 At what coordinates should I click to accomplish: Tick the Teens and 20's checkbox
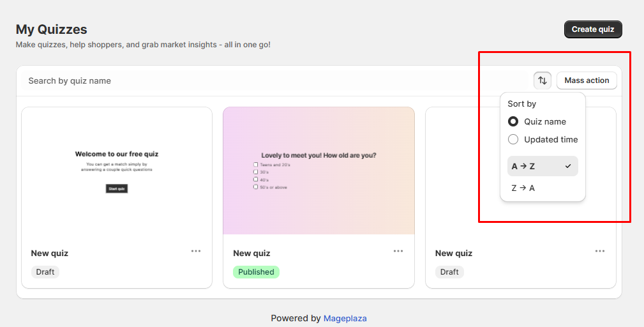coord(256,165)
